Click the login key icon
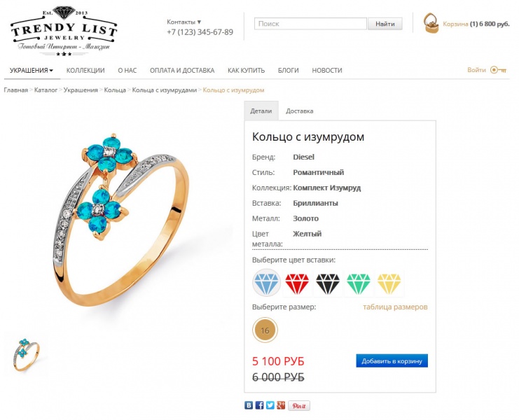The height and width of the screenshot is (420, 519). pos(498,70)
